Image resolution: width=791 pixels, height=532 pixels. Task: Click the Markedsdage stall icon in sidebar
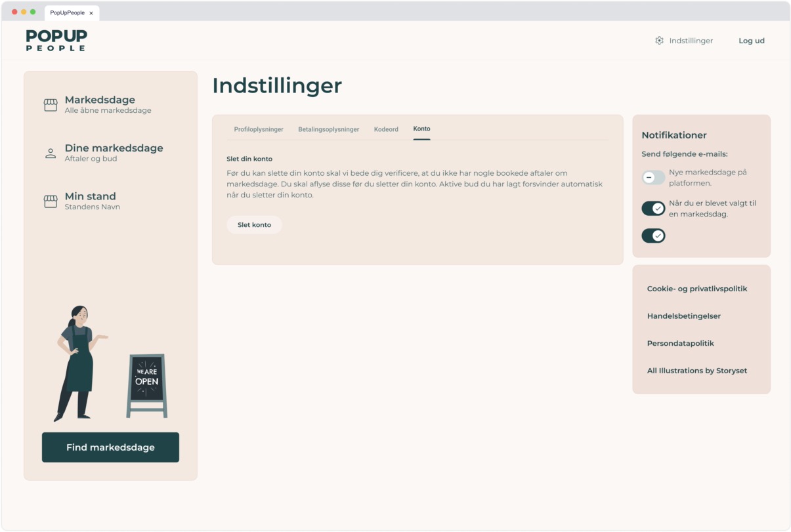pyautogui.click(x=51, y=105)
